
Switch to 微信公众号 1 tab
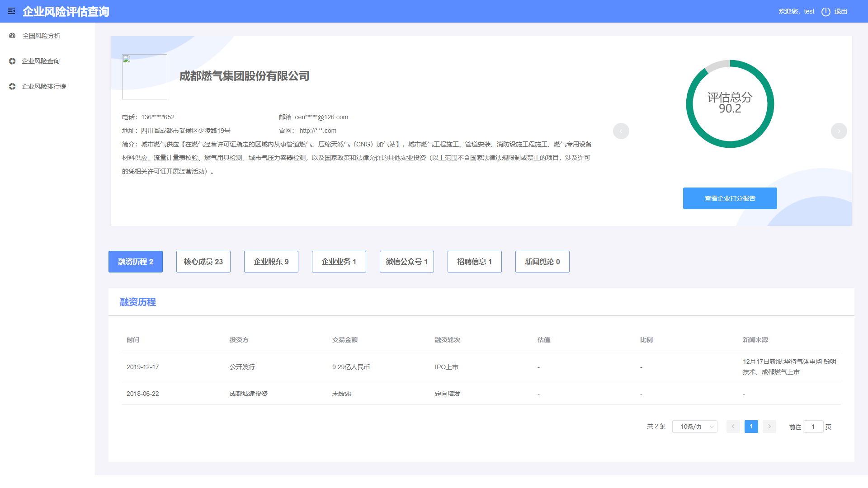pos(407,262)
